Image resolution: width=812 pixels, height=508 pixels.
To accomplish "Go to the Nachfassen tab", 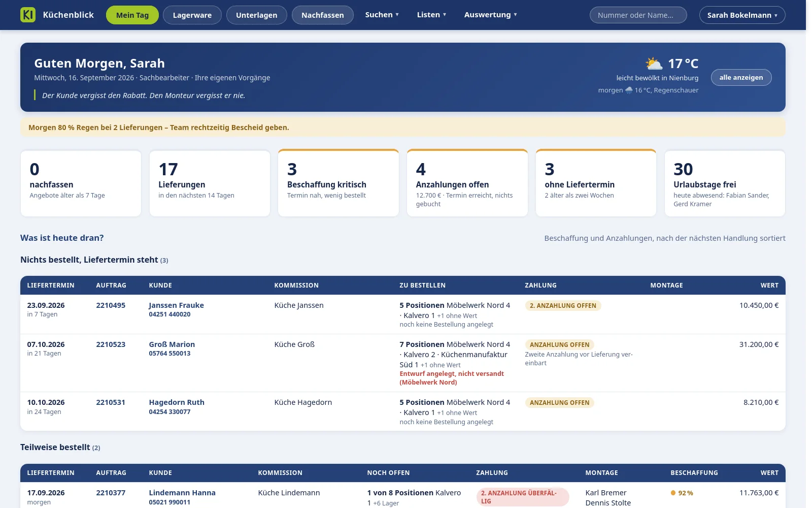I will pyautogui.click(x=323, y=15).
